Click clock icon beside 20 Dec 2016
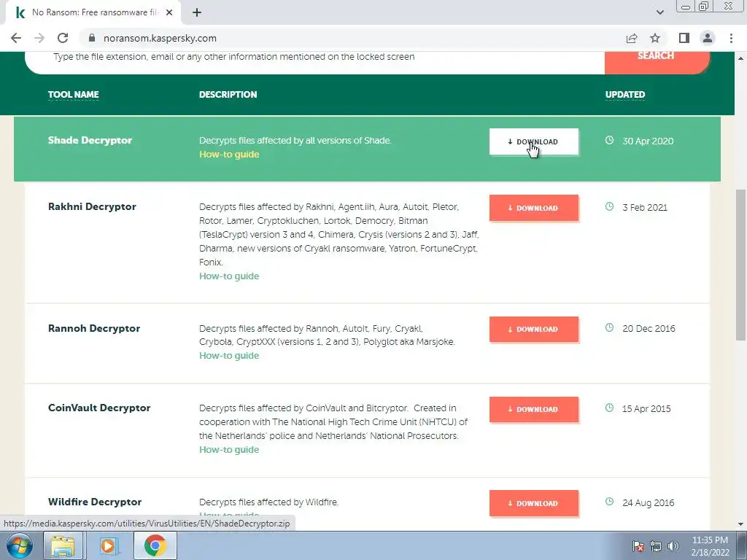The height and width of the screenshot is (560, 747). (x=609, y=327)
